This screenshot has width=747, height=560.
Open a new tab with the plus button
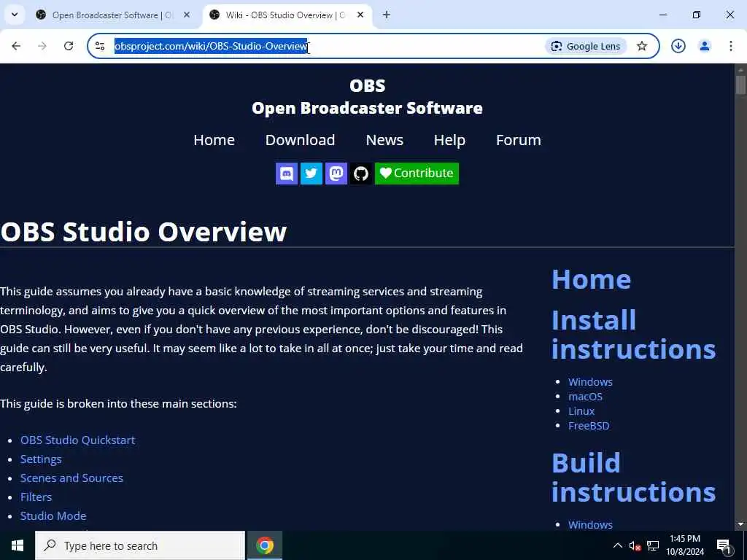pyautogui.click(x=387, y=15)
